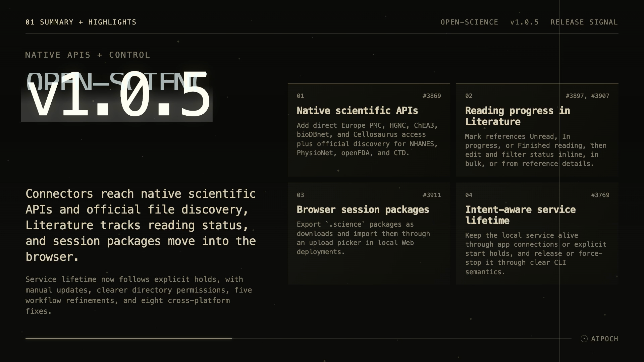Image resolution: width=644 pixels, height=362 pixels.
Task: Click the Keep the local service alive description
Action: 536,253
